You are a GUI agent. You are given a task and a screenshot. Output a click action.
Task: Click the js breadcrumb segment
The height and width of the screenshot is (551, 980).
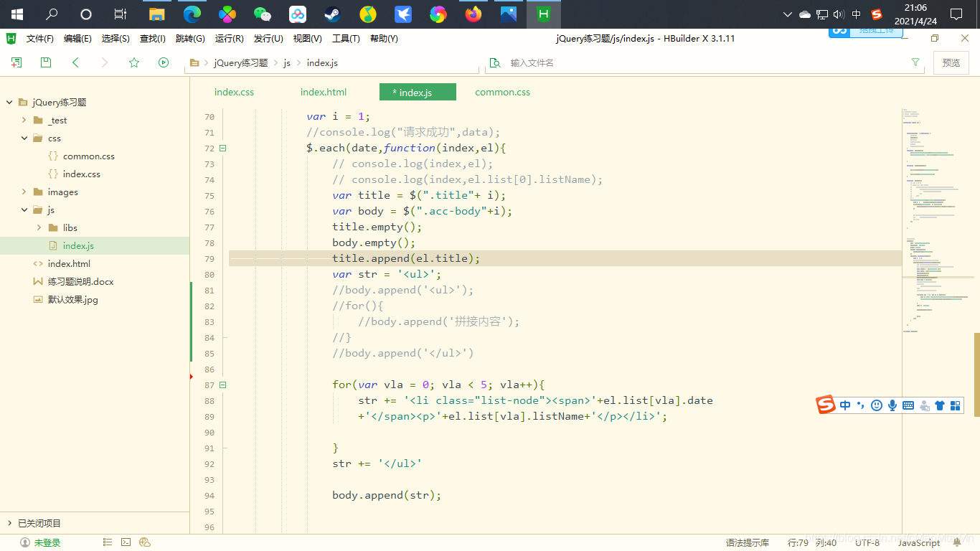pyautogui.click(x=287, y=63)
